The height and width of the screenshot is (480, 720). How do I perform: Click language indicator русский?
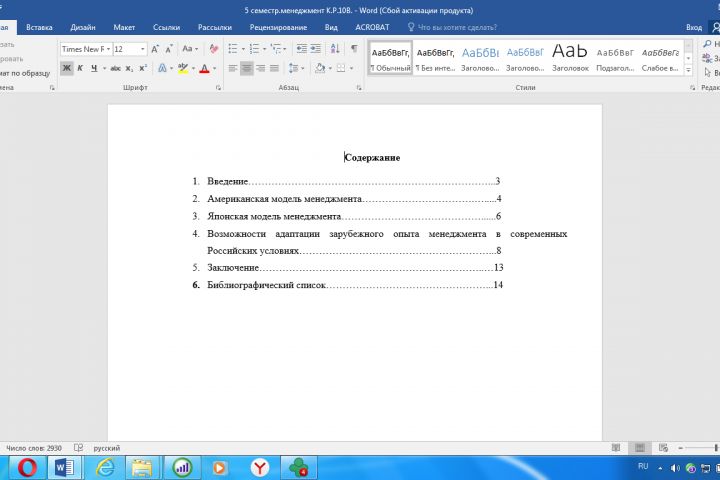coord(107,448)
